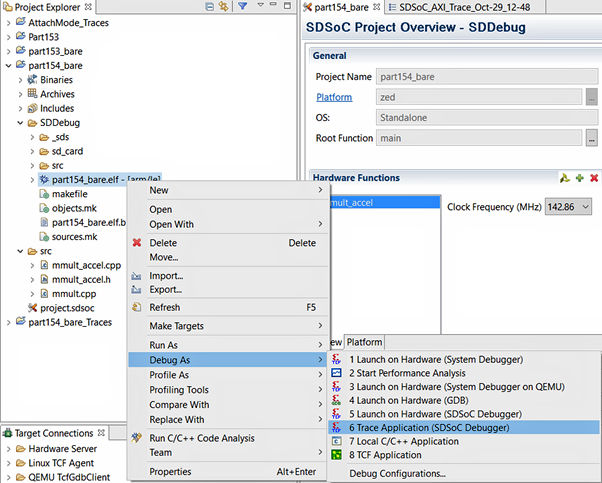Screen dimensions: 602x483
Task: Click Run C/C++ Code Analysis icon
Action: (x=136, y=438)
